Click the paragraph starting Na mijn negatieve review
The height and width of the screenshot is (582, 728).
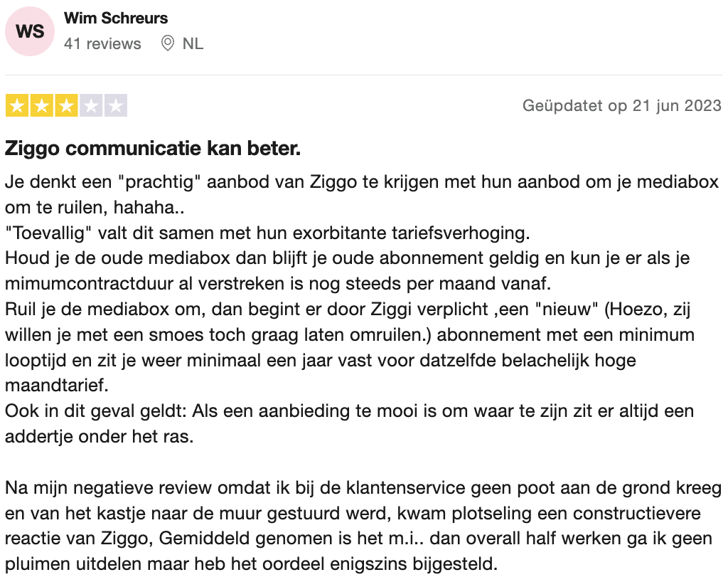point(363,526)
